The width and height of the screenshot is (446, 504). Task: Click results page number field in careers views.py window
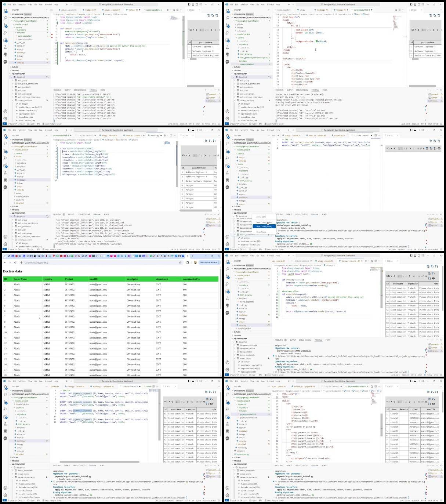tap(202, 30)
